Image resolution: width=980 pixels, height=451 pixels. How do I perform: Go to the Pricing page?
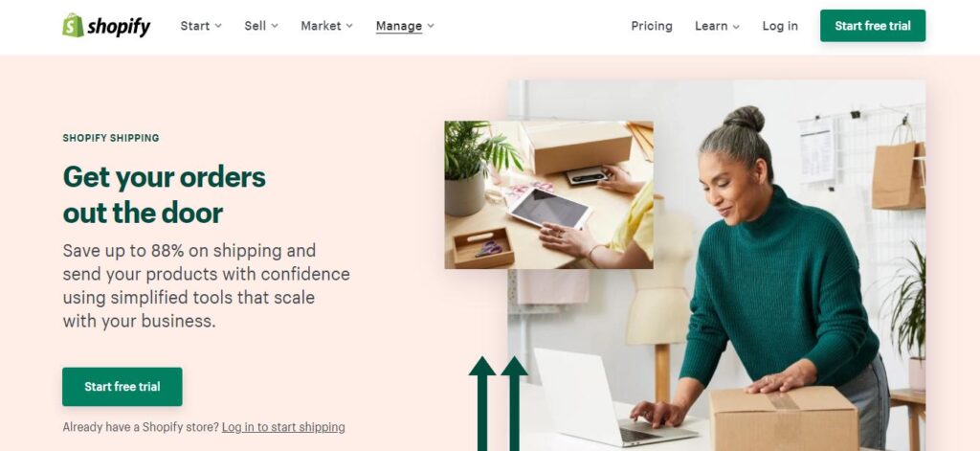pos(652,26)
